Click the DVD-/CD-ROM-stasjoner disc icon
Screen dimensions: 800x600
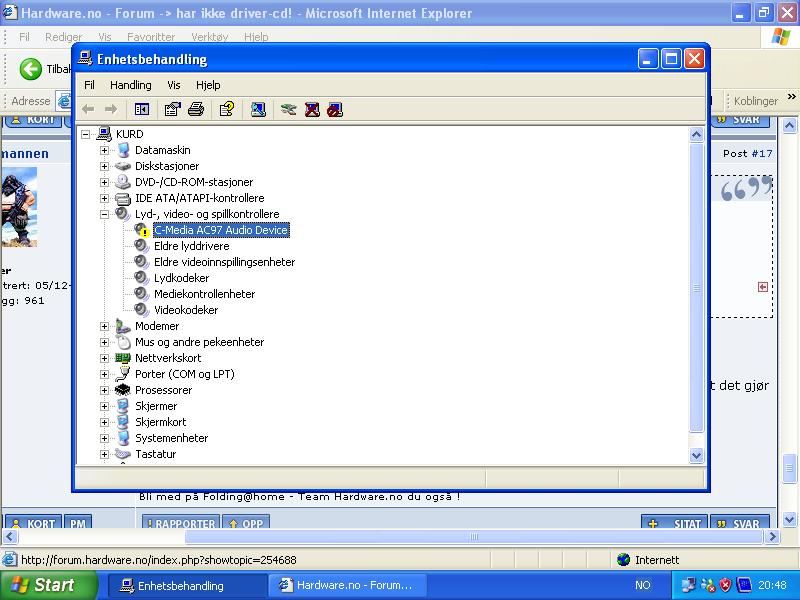click(x=122, y=182)
